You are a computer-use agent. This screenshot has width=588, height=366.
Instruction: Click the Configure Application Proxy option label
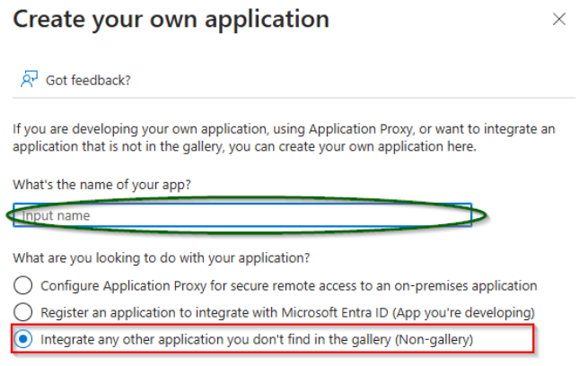pyautogui.click(x=288, y=285)
